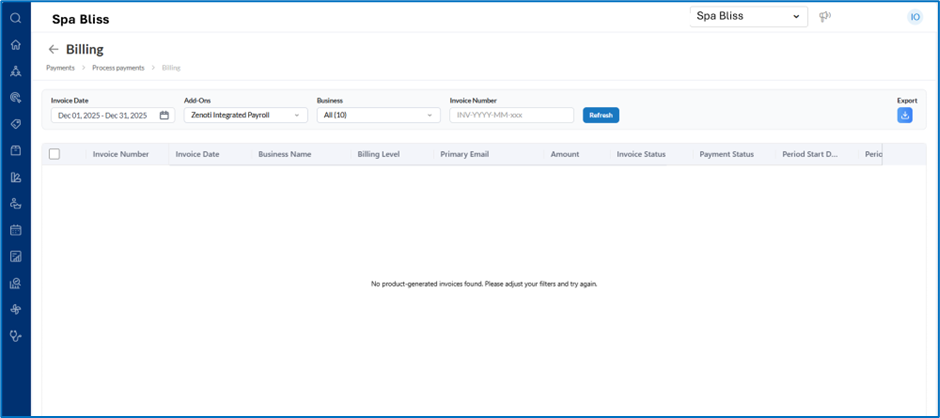Screen dimensions: 940x418
Task: Open the search icon in sidebar
Action: click(x=16, y=19)
